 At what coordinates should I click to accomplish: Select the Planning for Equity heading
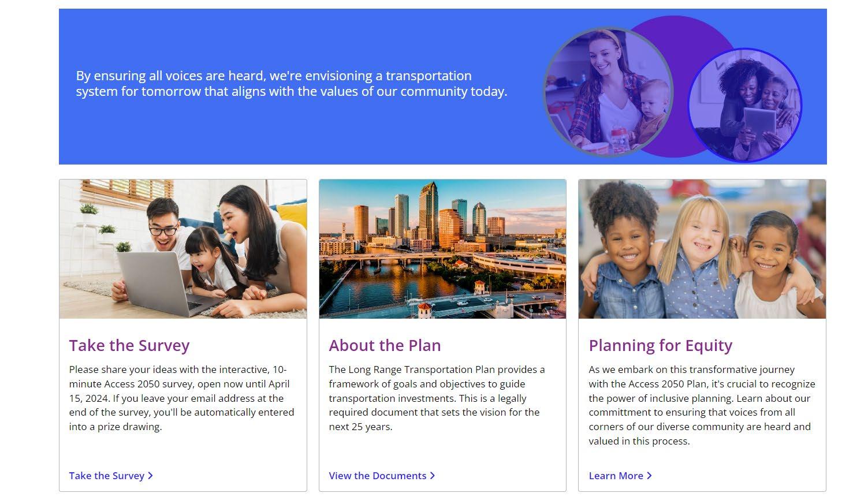(x=660, y=345)
